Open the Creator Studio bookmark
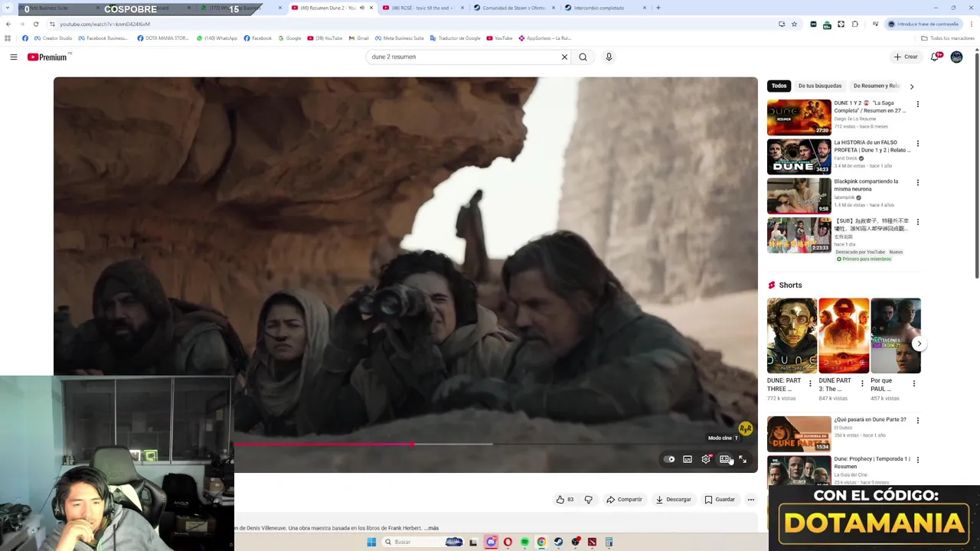The width and height of the screenshot is (980, 551). (54, 38)
